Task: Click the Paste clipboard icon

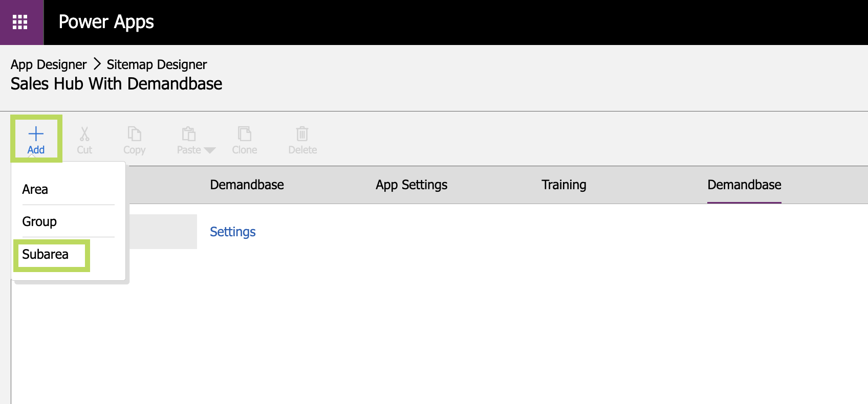Action: (188, 134)
